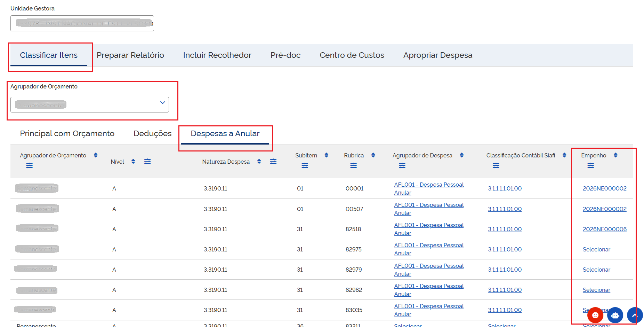Click Selecionar for rubrica 82975
Image resolution: width=644 pixels, height=327 pixels.
click(596, 249)
